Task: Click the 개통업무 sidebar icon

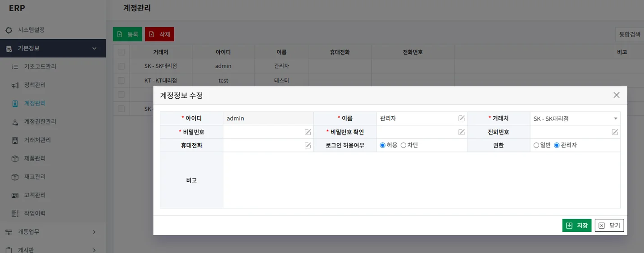Action: [x=9, y=232]
